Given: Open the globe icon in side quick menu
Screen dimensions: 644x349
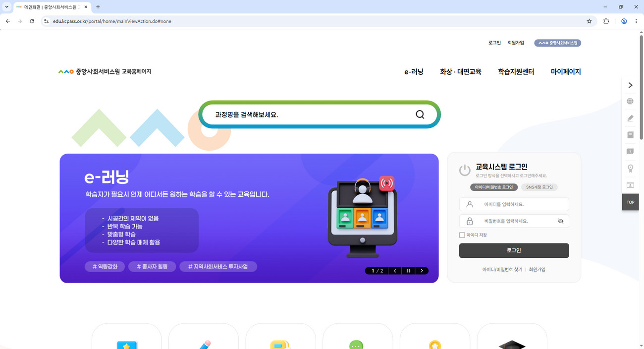Looking at the screenshot, I should 630,101.
